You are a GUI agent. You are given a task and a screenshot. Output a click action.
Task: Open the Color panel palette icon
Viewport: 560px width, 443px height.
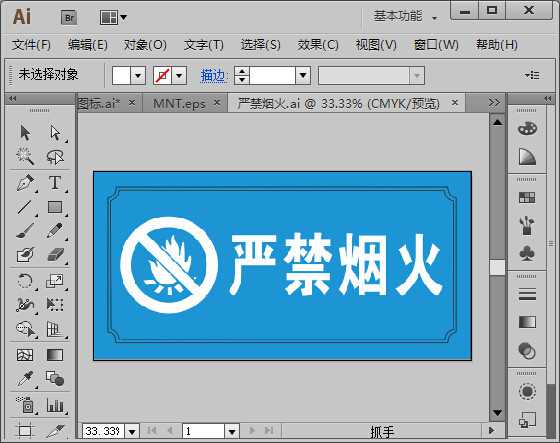tap(527, 129)
